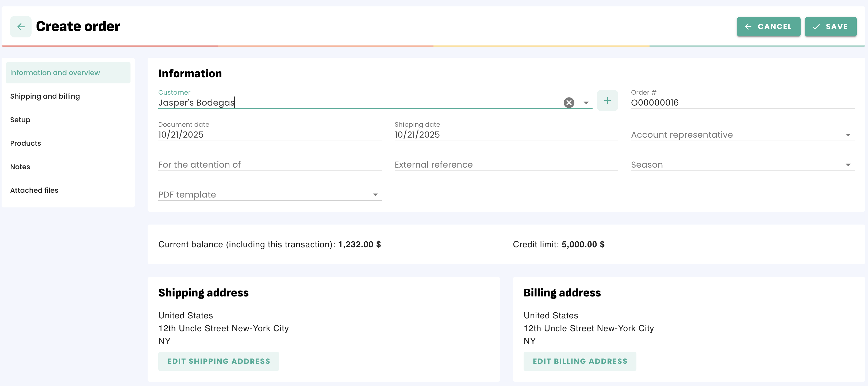
Task: Click the For the attention of field
Action: (x=270, y=165)
